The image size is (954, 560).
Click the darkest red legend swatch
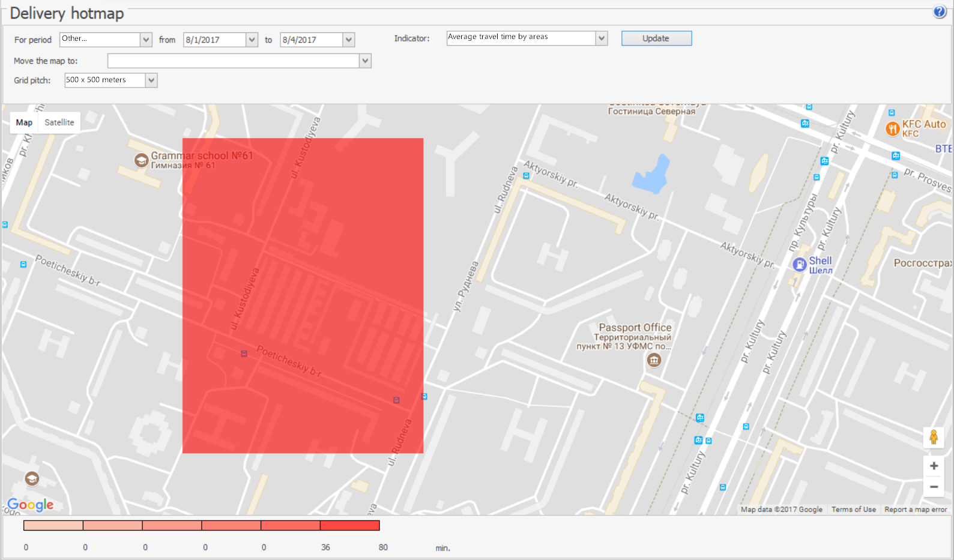click(350, 526)
